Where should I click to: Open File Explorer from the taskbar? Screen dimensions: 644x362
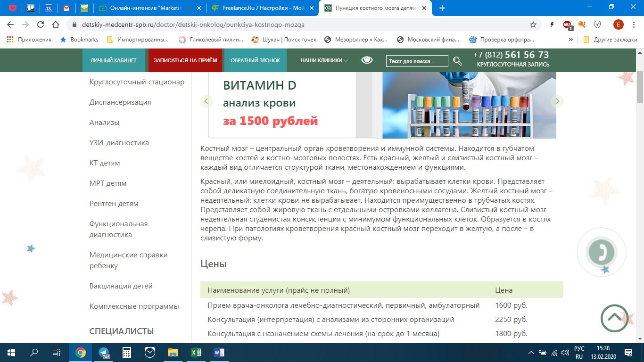point(173,353)
